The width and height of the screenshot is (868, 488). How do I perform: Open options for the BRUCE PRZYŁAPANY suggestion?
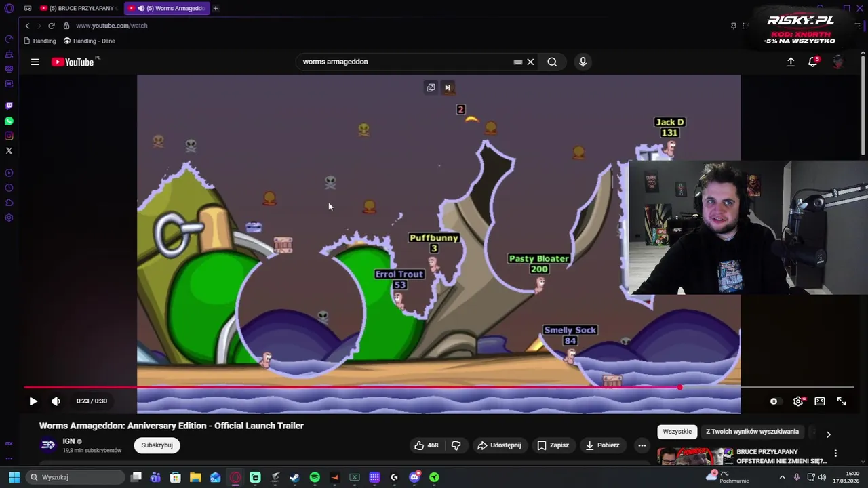click(x=835, y=453)
